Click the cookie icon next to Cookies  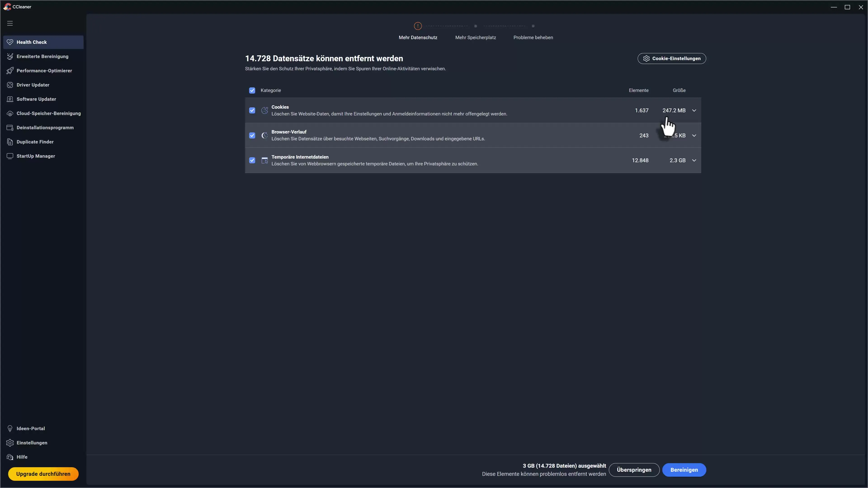(264, 110)
